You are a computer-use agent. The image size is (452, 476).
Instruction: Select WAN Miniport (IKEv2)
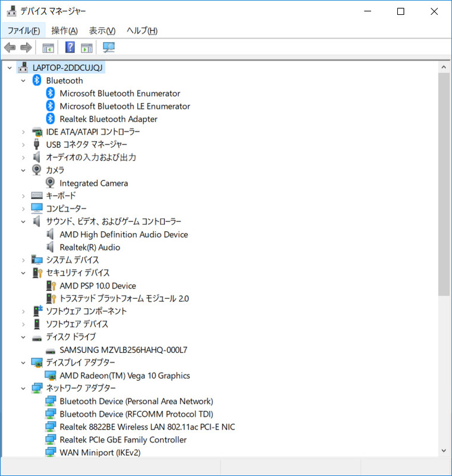point(100,452)
